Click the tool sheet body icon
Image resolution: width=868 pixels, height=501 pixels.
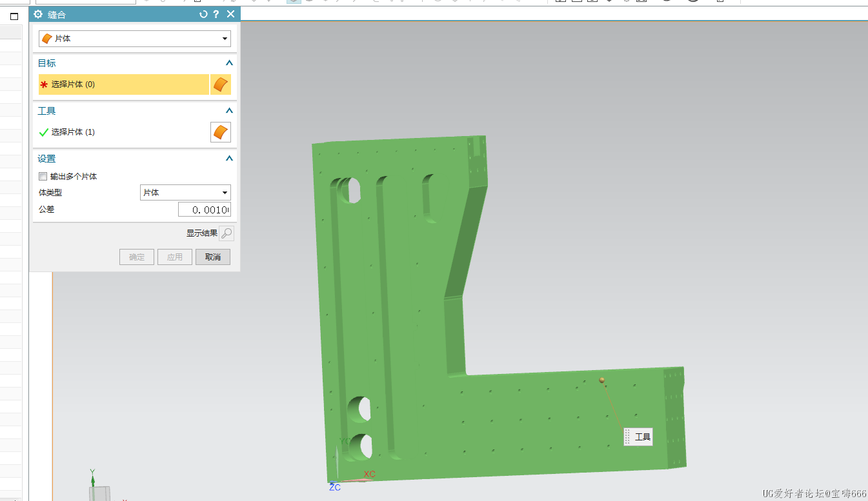[221, 132]
